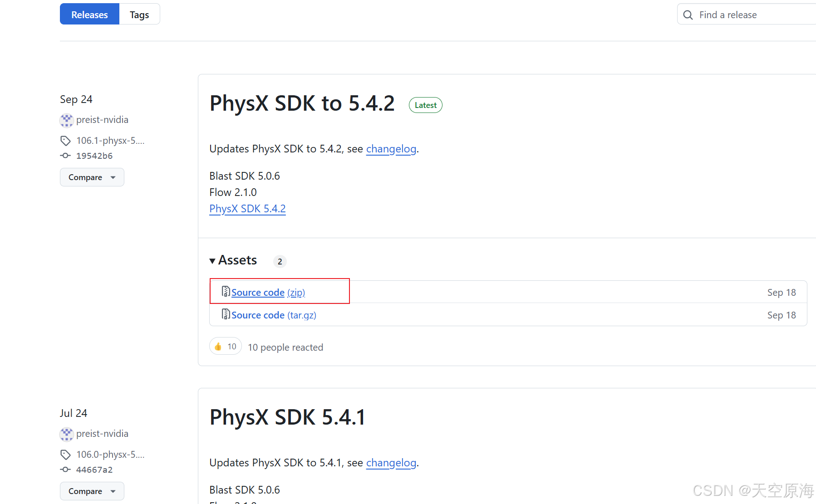Image resolution: width=816 pixels, height=504 pixels.
Task: Expand the Compare dropdown for Jul 24 release
Action: point(92,491)
